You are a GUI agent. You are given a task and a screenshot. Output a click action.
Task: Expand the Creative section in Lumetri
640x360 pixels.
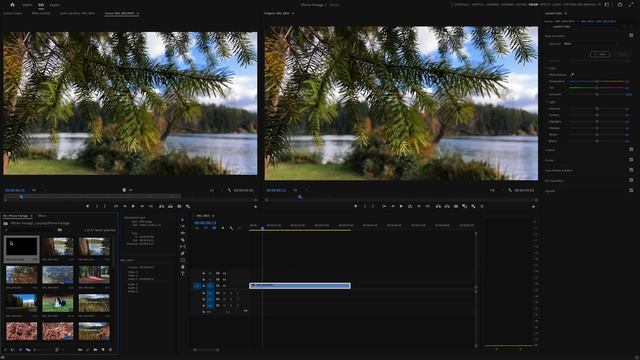550,150
